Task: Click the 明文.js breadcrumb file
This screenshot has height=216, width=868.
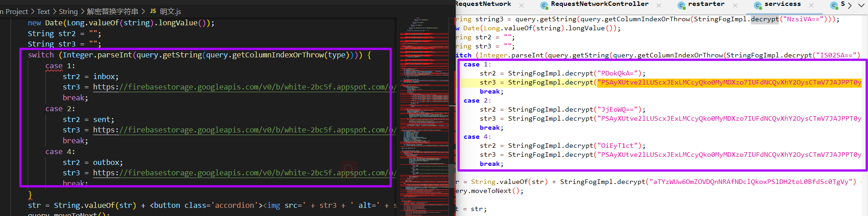Action: [170, 11]
